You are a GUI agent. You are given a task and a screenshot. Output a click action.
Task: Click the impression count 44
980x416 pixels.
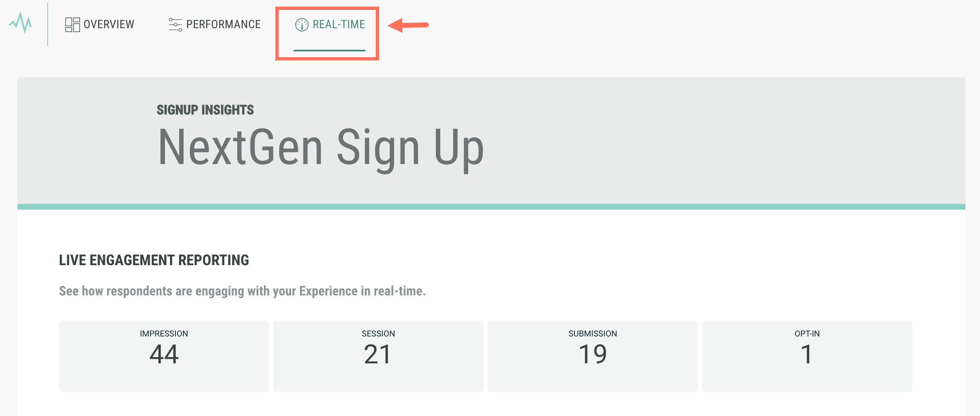(x=164, y=355)
